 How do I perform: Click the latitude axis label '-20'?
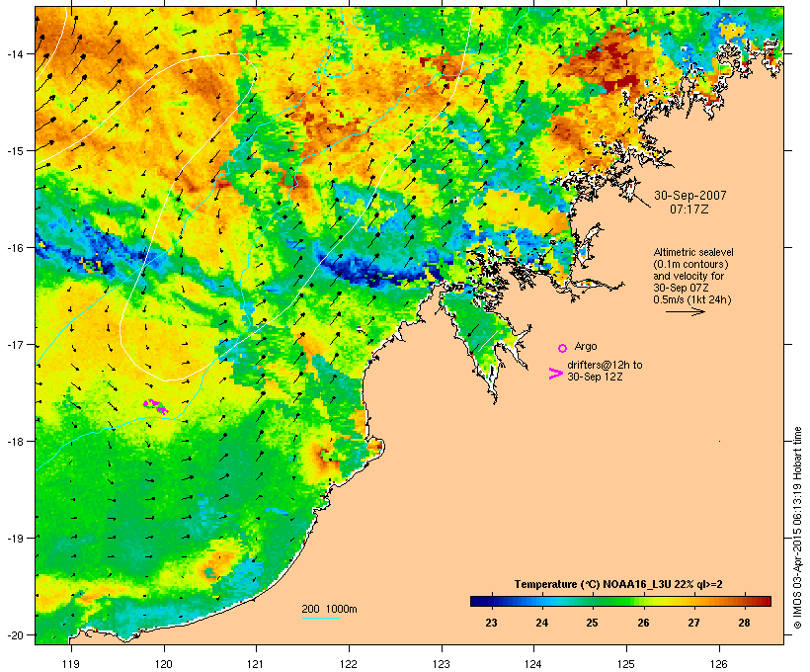pyautogui.click(x=14, y=635)
